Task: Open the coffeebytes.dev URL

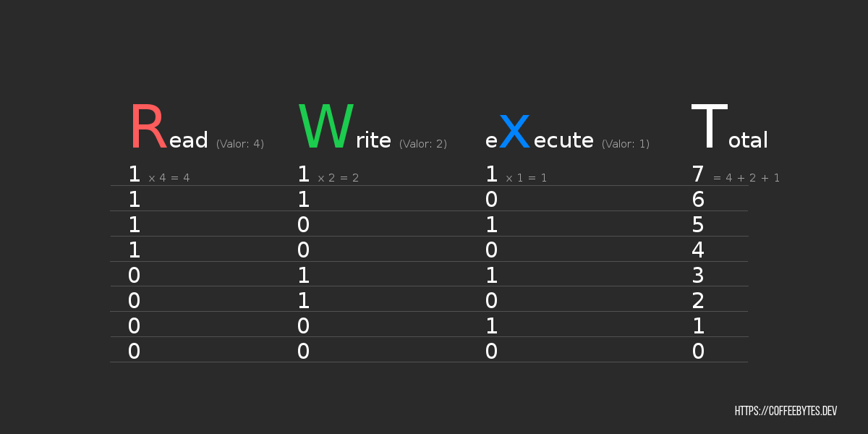Action: [x=786, y=411]
